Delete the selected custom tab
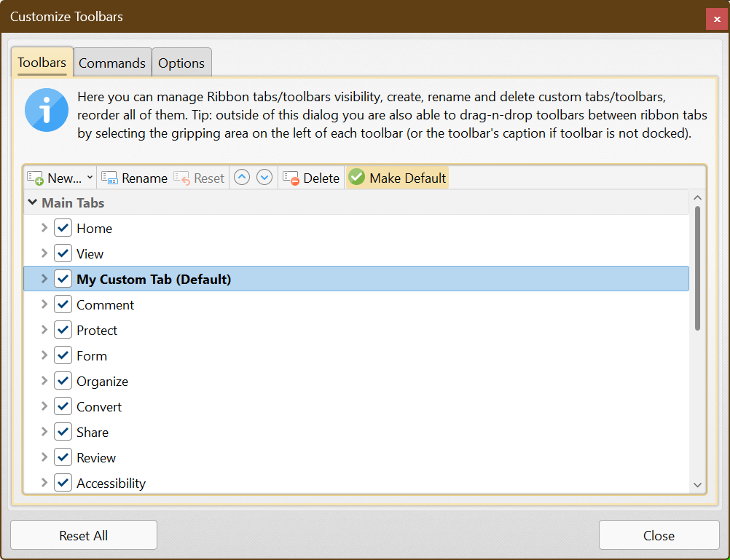Viewport: 730px width, 560px height. point(311,178)
